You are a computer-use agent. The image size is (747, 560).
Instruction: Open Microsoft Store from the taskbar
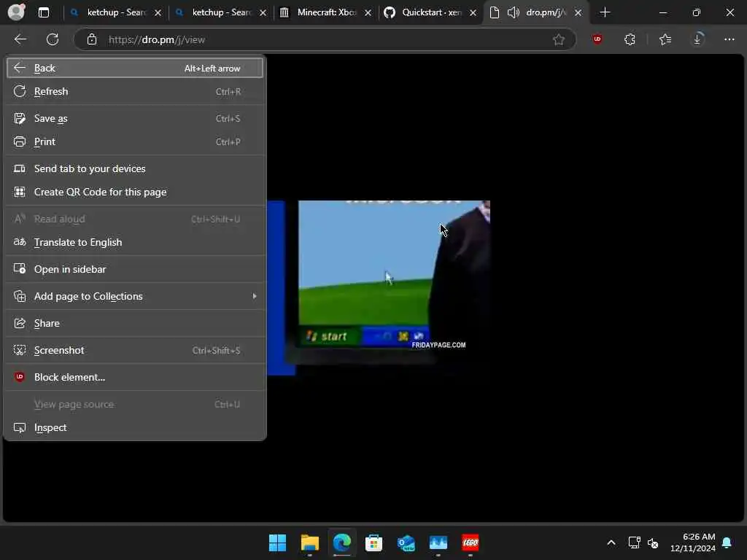(x=373, y=542)
